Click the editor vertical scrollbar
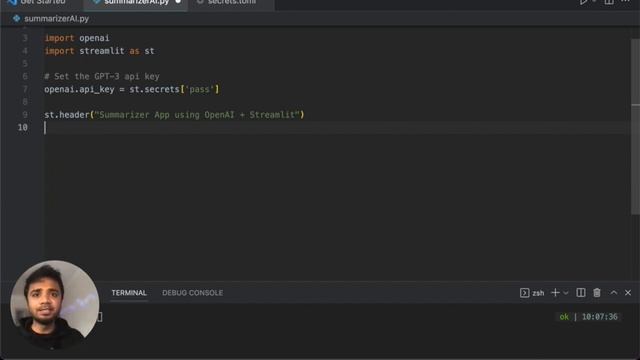Viewport: 640px width, 360px height. 635,127
